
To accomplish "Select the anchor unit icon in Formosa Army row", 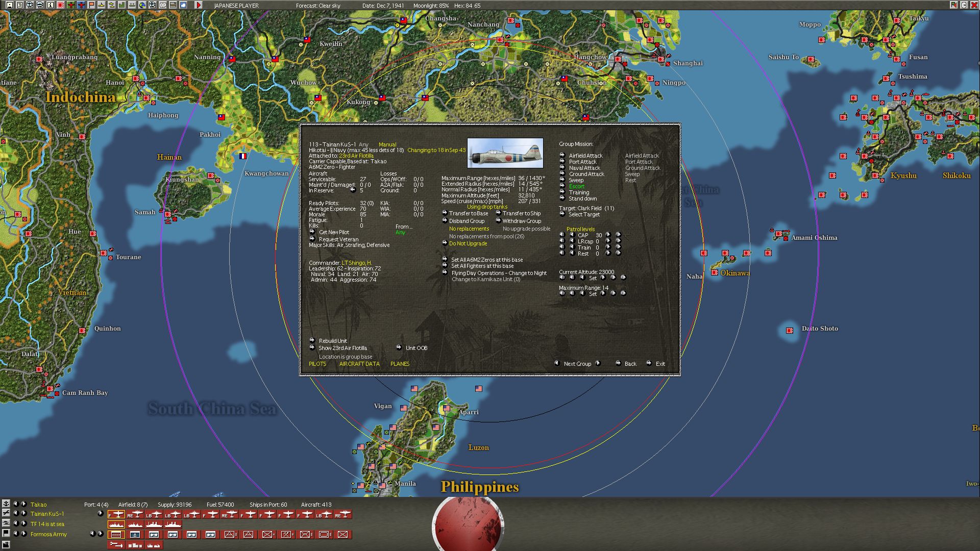I will tap(135, 535).
